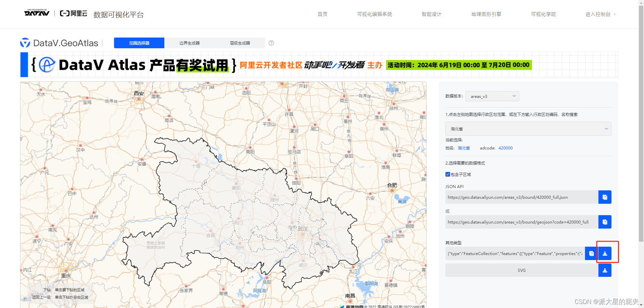Open the DataV Atlas 产品有奖试用 banner

click(x=319, y=65)
